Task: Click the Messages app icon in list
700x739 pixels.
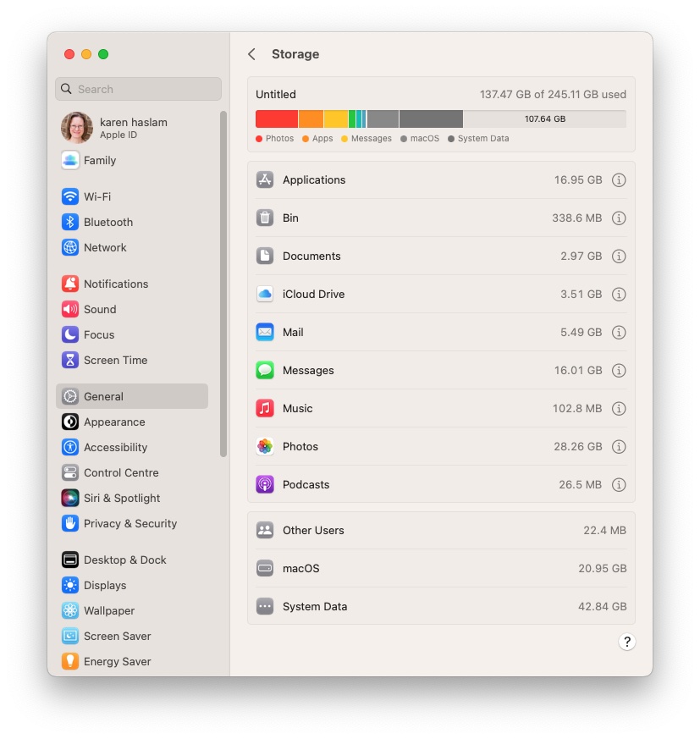Action: point(265,371)
